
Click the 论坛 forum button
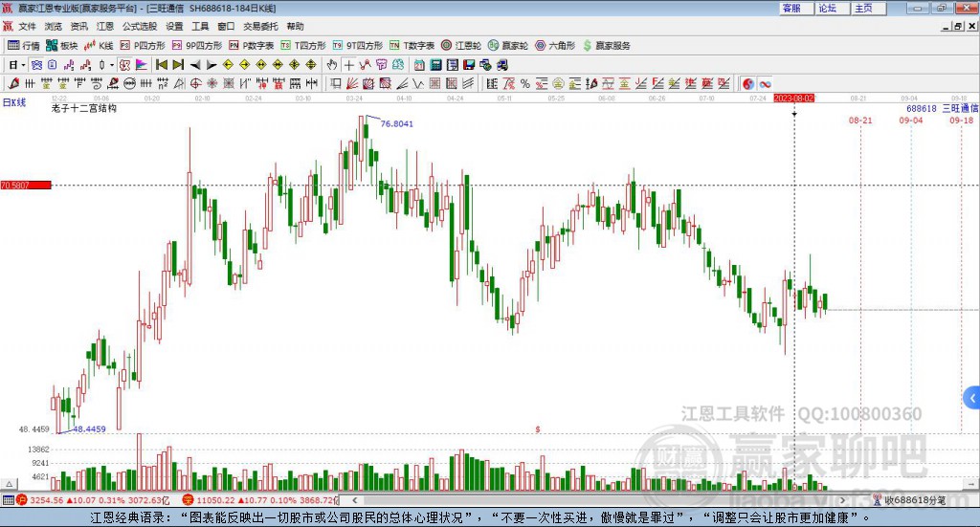[833, 8]
